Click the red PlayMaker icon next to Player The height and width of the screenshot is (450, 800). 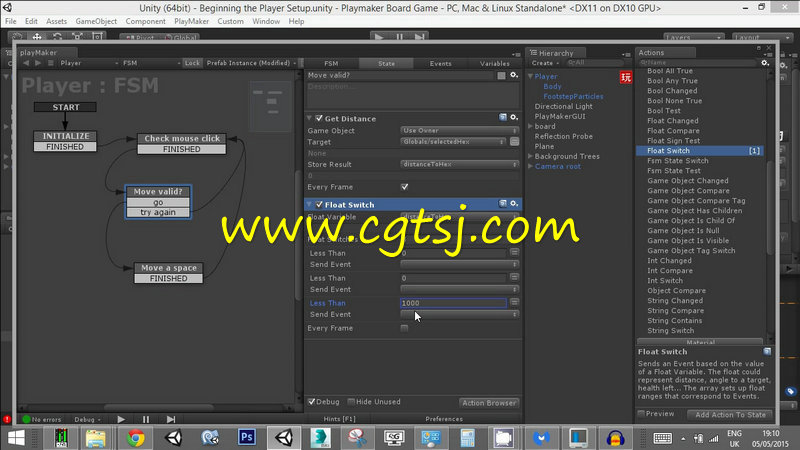click(626, 77)
